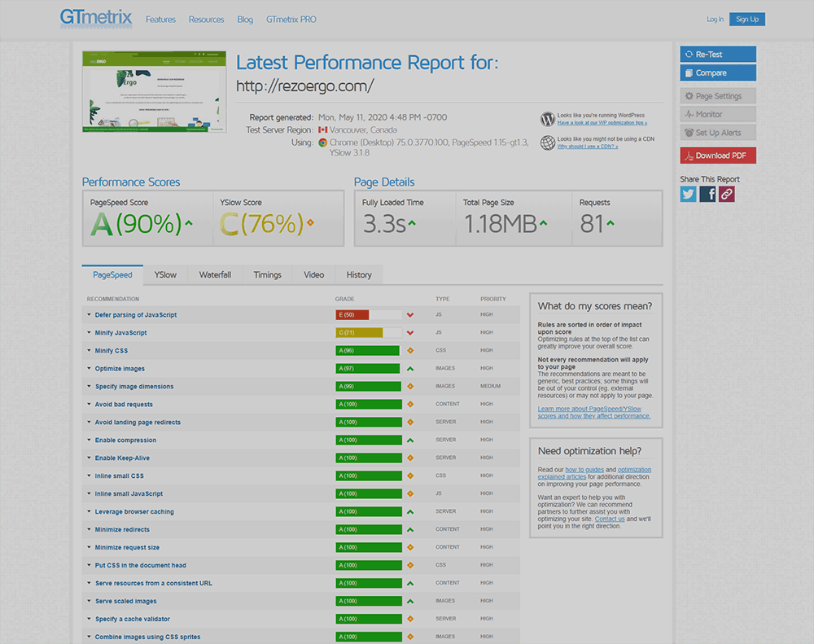Click green up arrow for Optimize images
The image size is (814, 644).
pos(410,369)
